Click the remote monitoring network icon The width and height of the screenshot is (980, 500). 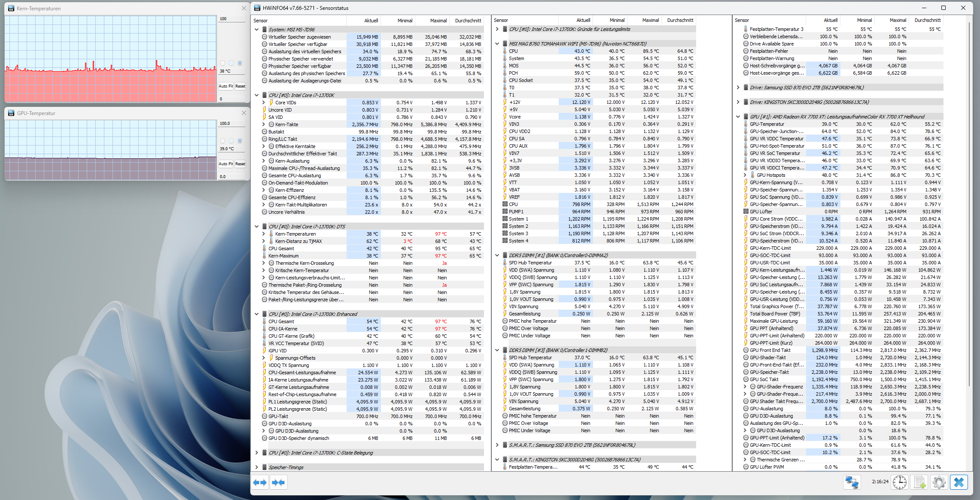coord(852,482)
